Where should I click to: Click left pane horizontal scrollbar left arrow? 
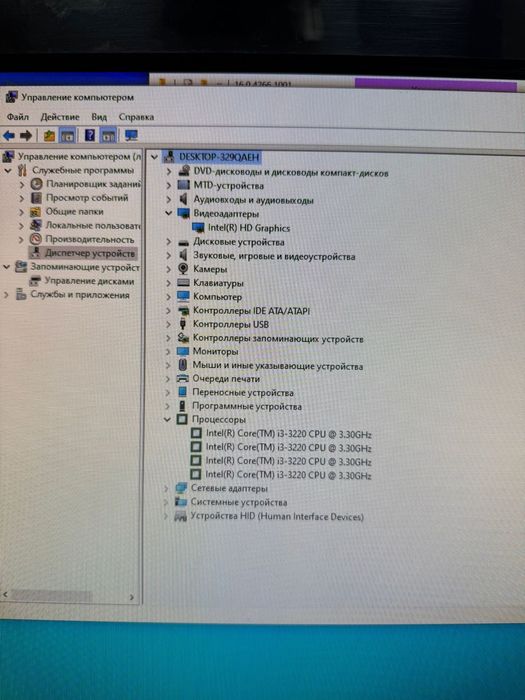coord(6,595)
